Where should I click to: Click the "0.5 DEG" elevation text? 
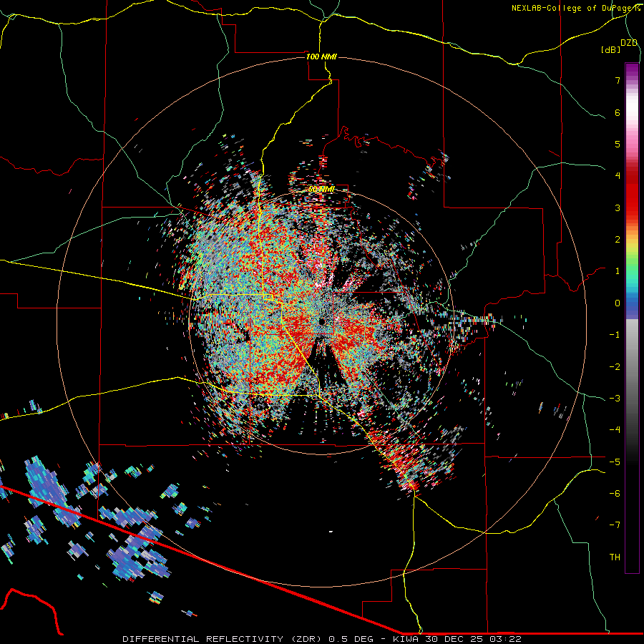coord(351,639)
